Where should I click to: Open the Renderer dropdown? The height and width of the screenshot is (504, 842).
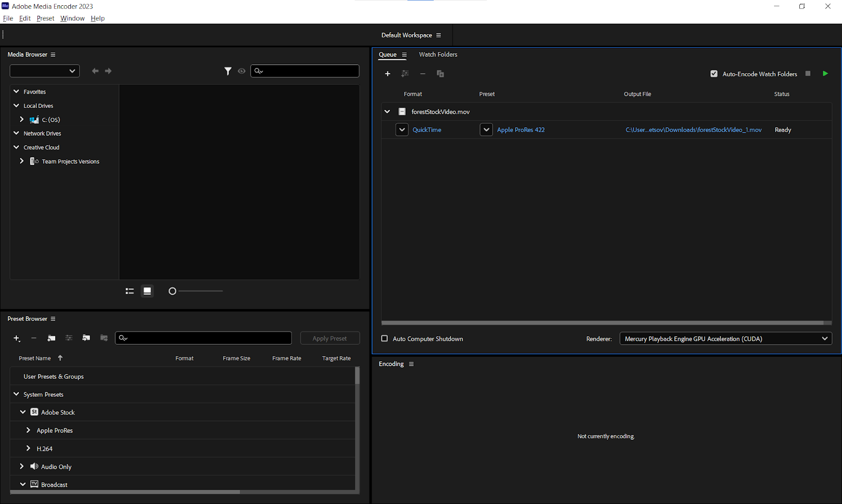pos(726,339)
